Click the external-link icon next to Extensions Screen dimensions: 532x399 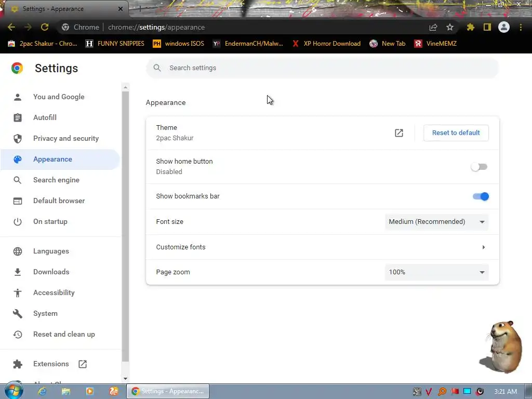pos(83,364)
